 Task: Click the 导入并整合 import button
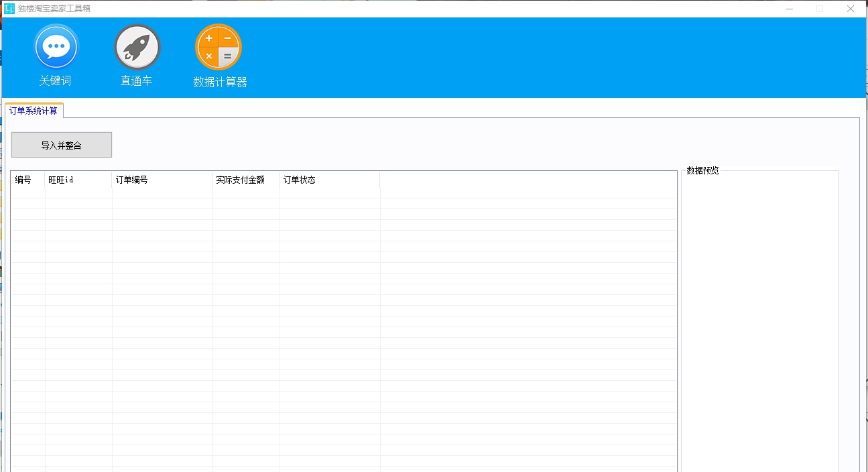click(61, 144)
